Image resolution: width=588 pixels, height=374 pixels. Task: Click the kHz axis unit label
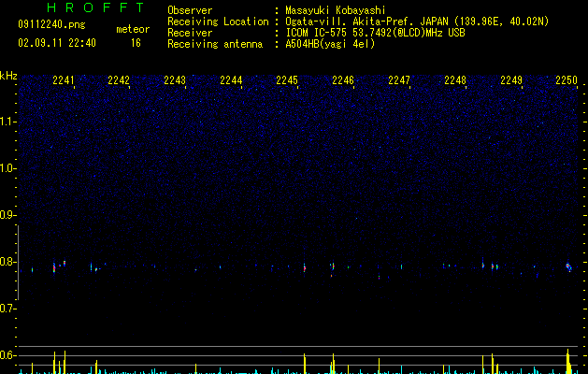8,76
